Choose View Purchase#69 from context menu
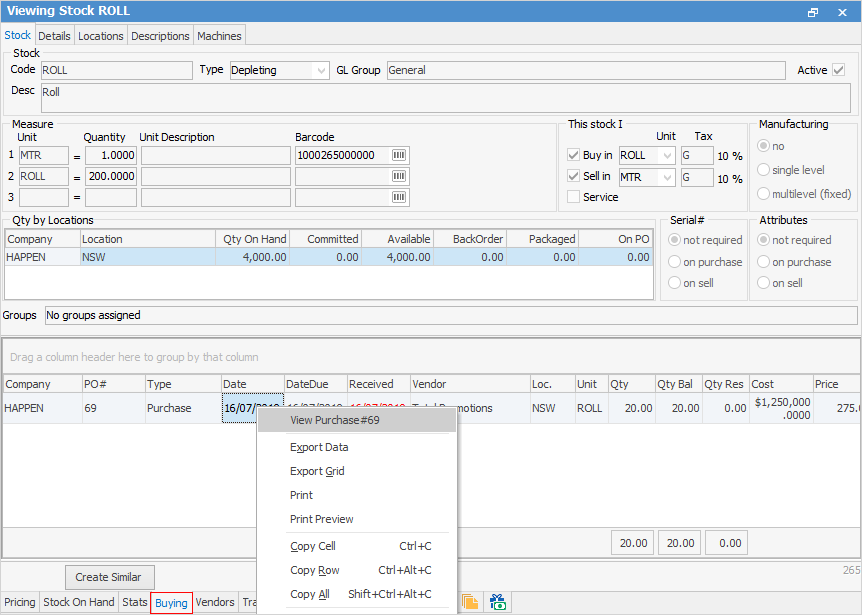The width and height of the screenshot is (862, 615). coord(334,420)
